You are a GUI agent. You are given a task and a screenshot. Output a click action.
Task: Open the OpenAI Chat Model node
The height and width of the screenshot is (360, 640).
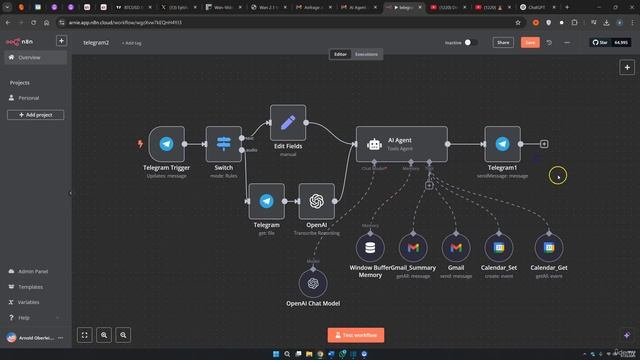click(313, 283)
